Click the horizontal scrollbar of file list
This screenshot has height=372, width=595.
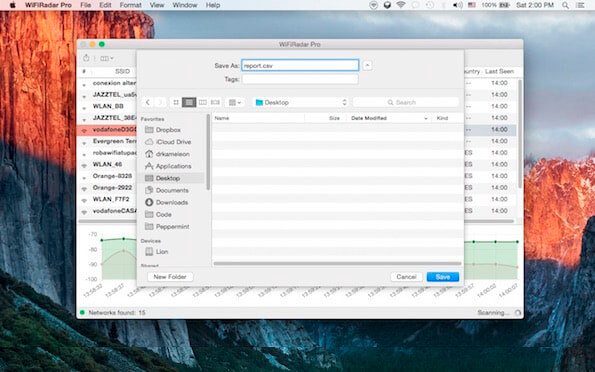pyautogui.click(x=337, y=263)
